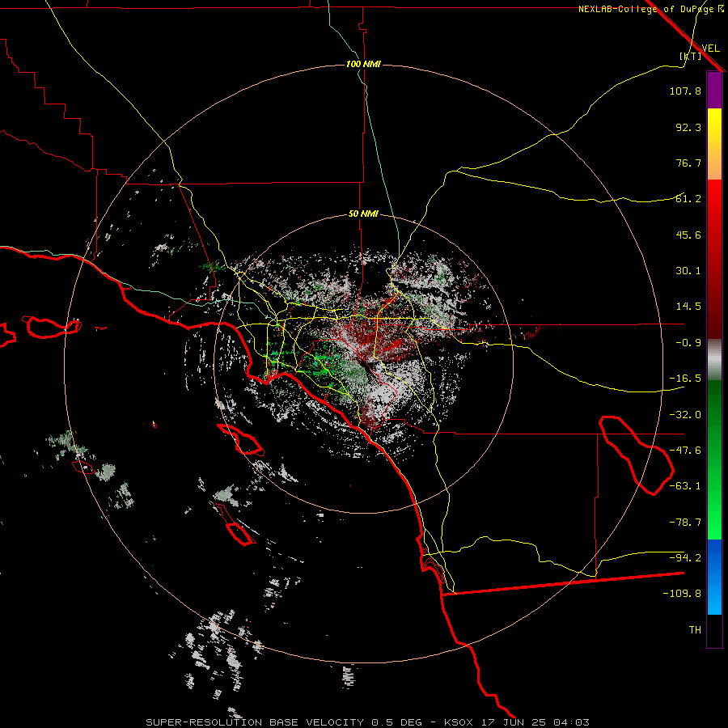This screenshot has height=728, width=728.
Task: Pick the gray near-zero segment of color bar
Action: [x=714, y=360]
